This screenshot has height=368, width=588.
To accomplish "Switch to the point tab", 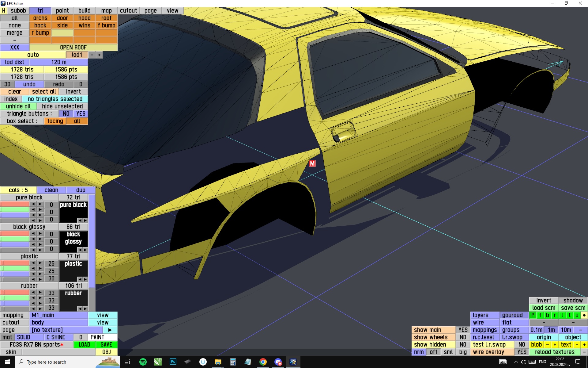I will pos(62,11).
